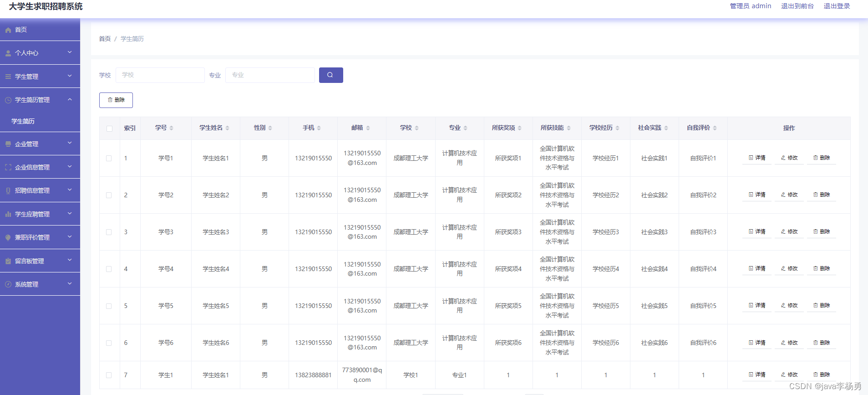
Task: Open the 首页 sidebar menu item
Action: click(40, 30)
